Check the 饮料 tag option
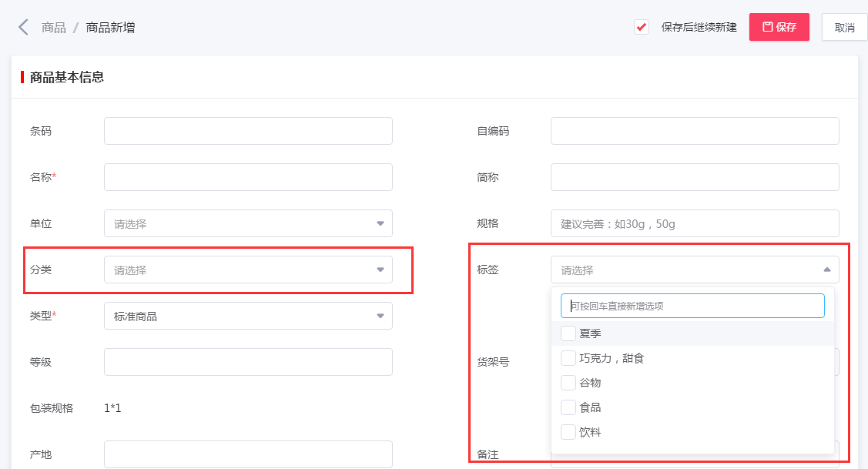This screenshot has width=868, height=469. 568,432
